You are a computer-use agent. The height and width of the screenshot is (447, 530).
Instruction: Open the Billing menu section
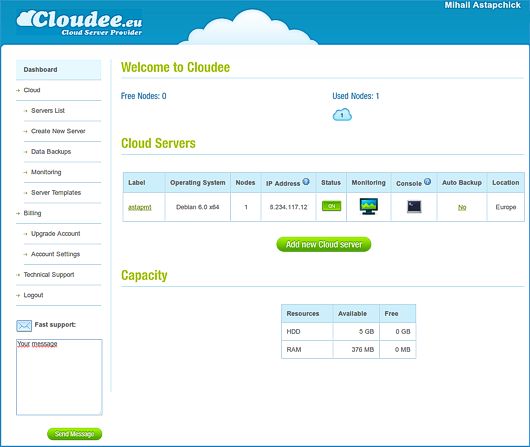[32, 213]
